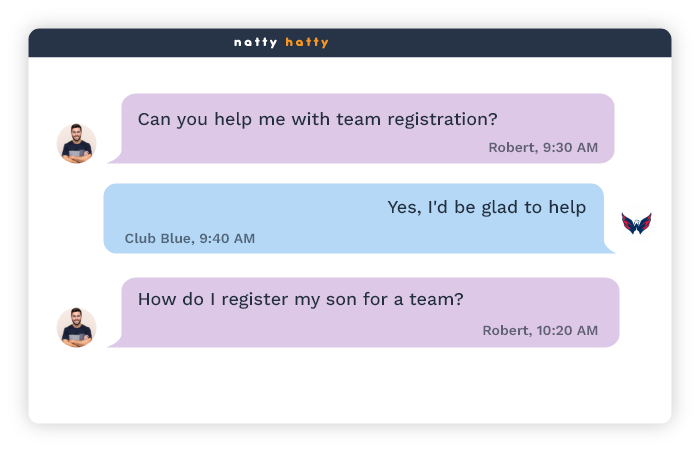Click the "Robert, 10:20 AM" timestamp

click(540, 331)
